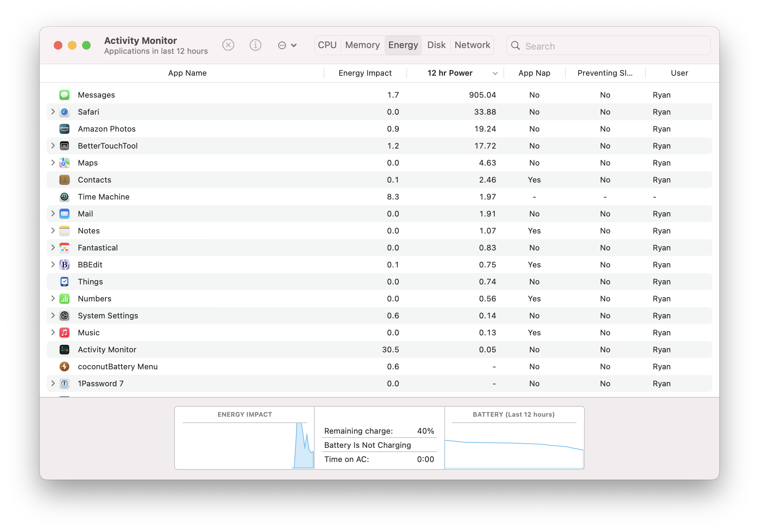Click the Amazon Photos app icon
The height and width of the screenshot is (532, 759).
point(64,129)
